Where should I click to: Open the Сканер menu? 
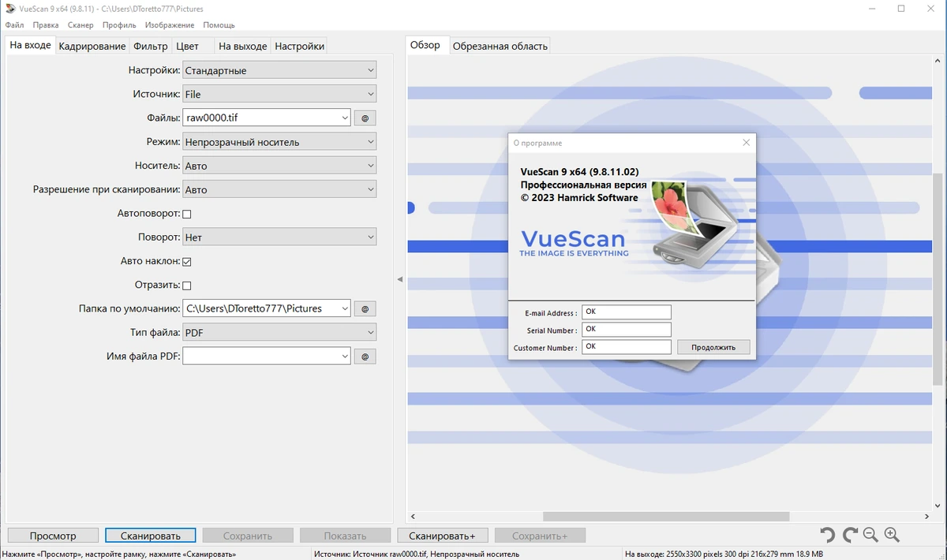click(80, 25)
